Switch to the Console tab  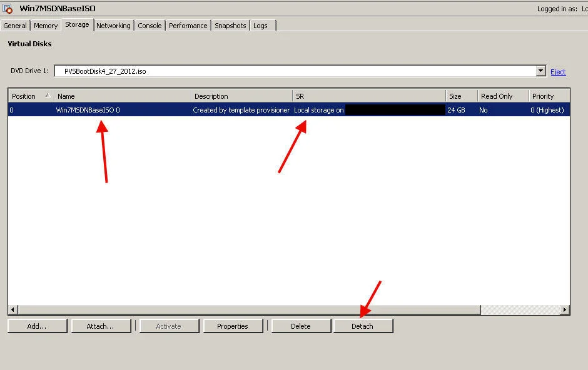[x=150, y=26]
